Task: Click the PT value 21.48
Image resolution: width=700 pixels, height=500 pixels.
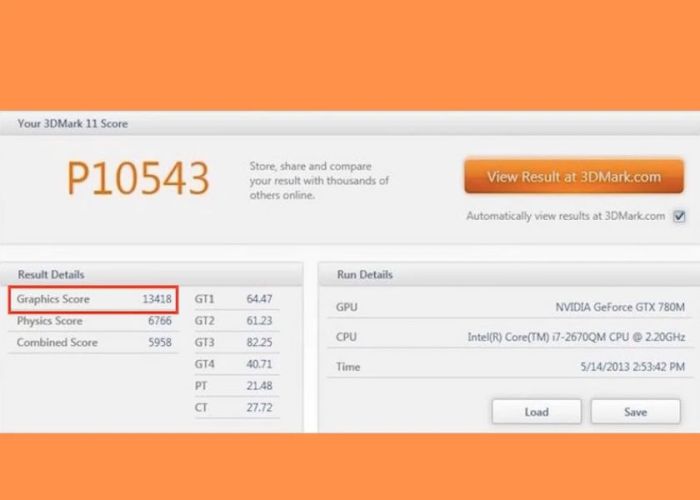Action: pyautogui.click(x=259, y=386)
